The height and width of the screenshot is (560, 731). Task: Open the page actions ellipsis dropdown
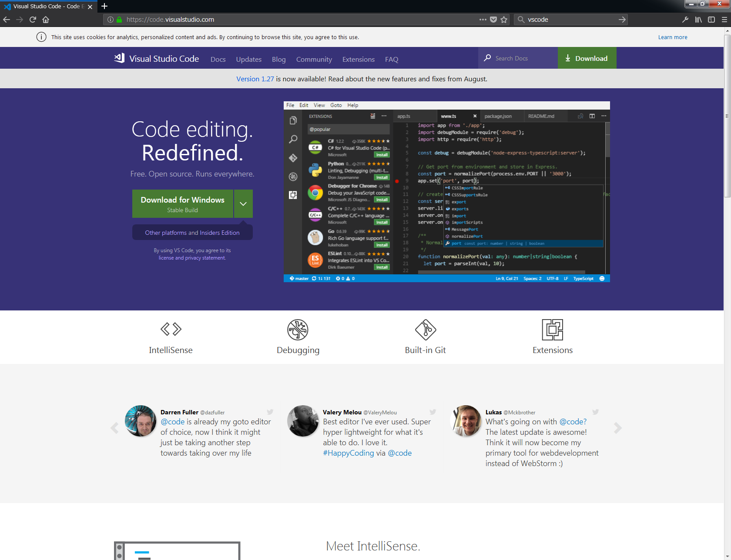pos(483,19)
